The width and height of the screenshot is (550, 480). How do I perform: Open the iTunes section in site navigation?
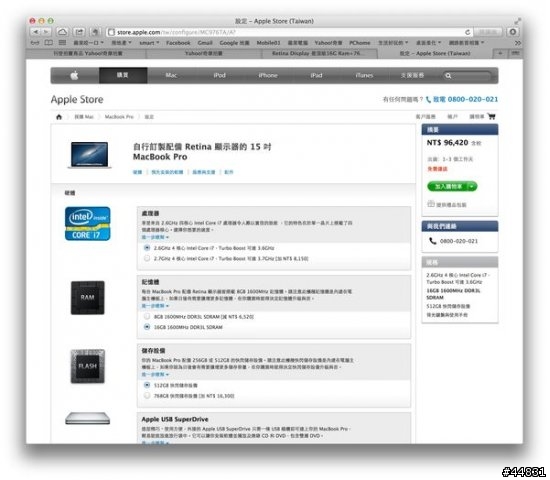click(x=364, y=75)
